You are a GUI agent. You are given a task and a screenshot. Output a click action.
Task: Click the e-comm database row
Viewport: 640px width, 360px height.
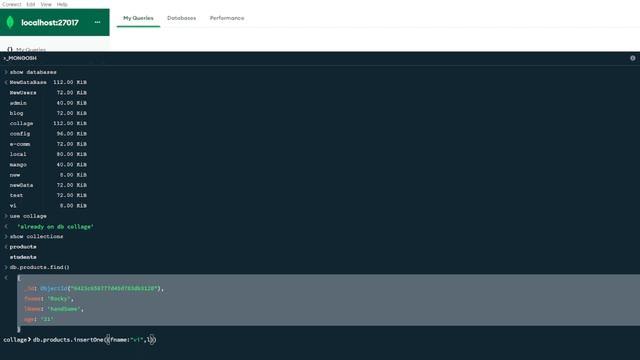[x=48, y=144]
